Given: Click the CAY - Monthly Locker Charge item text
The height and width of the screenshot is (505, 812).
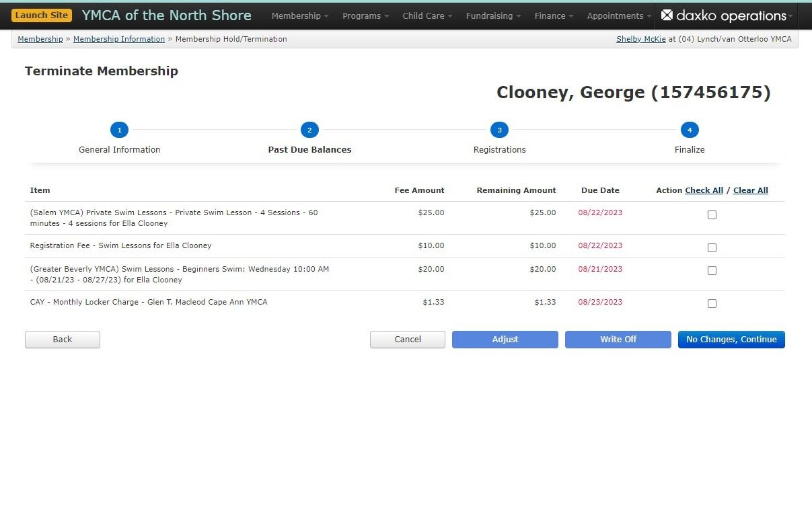Looking at the screenshot, I should [149, 302].
